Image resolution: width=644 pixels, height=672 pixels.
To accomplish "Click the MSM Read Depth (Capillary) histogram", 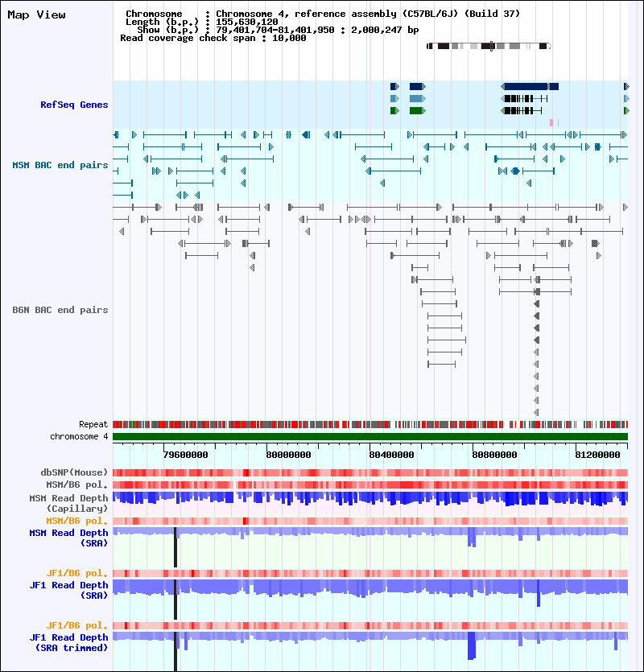I will 370,499.
